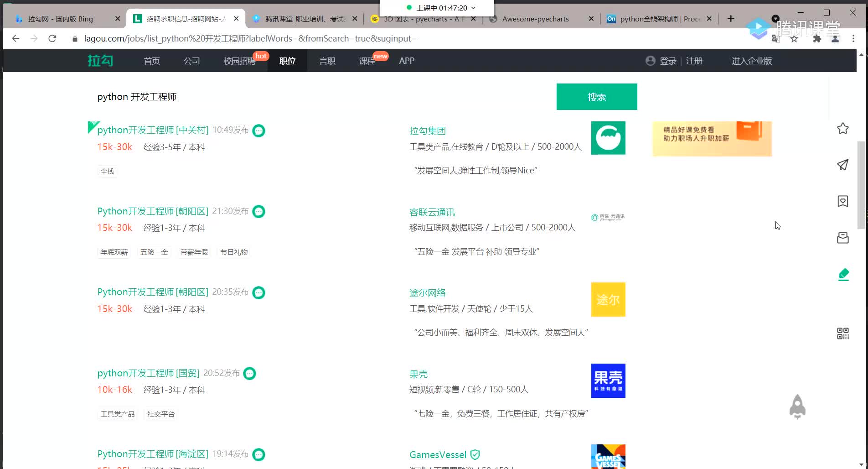
Task: Open 公司 in navigation bar
Action: point(191,61)
